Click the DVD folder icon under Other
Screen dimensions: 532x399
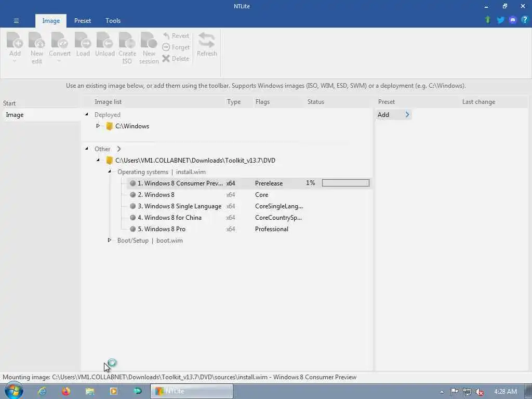(109, 161)
